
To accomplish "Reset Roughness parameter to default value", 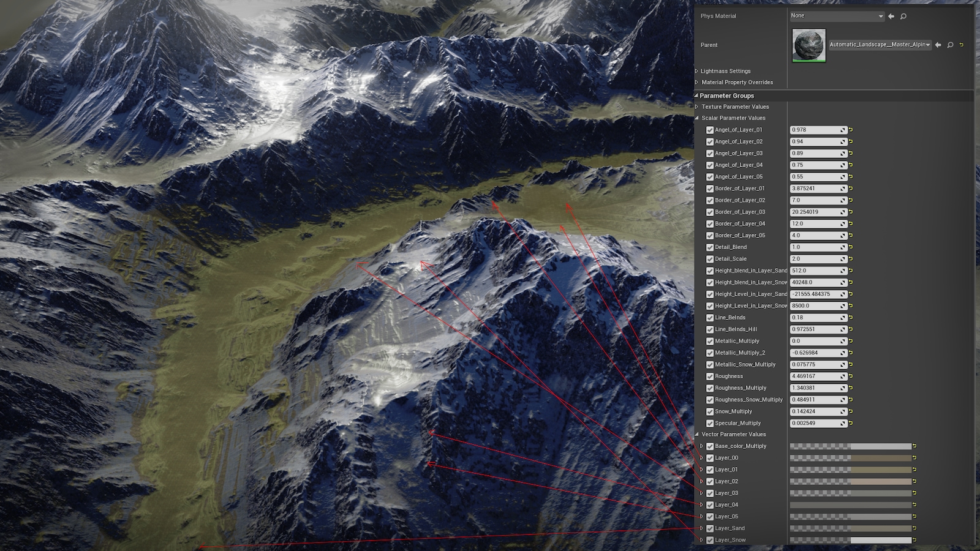I will (x=851, y=377).
